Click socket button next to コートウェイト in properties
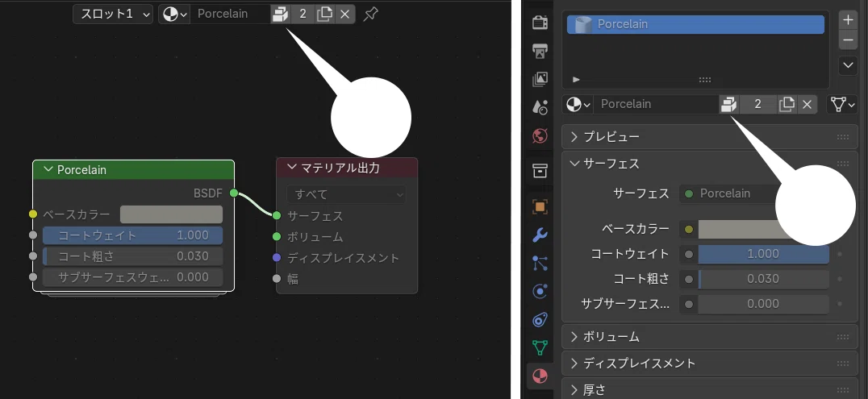Image resolution: width=868 pixels, height=399 pixels. coord(689,254)
